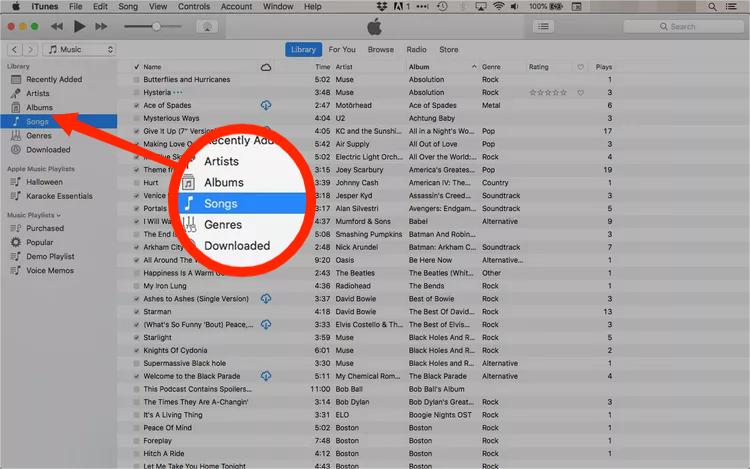Love the song Hysteria heart icon

coord(580,93)
